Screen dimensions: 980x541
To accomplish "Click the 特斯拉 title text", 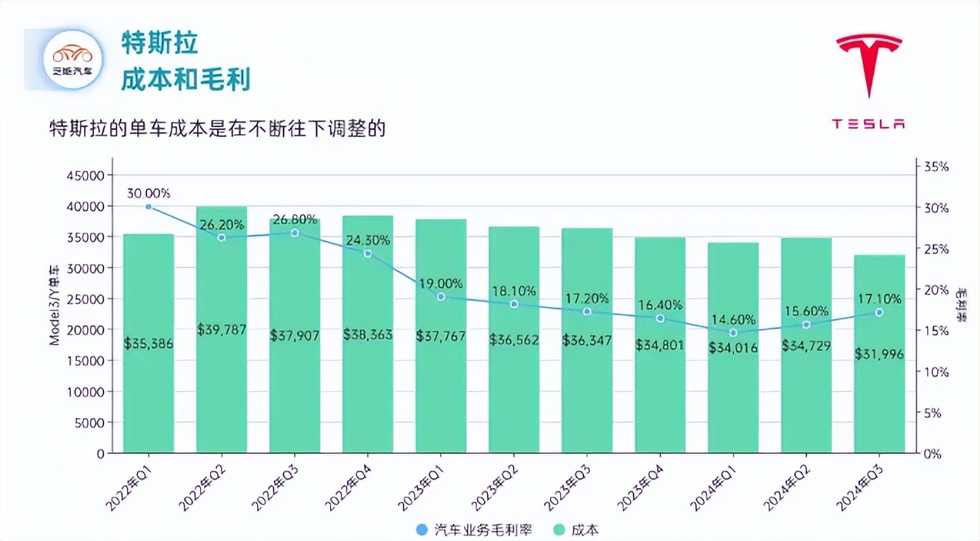I will click(x=159, y=44).
